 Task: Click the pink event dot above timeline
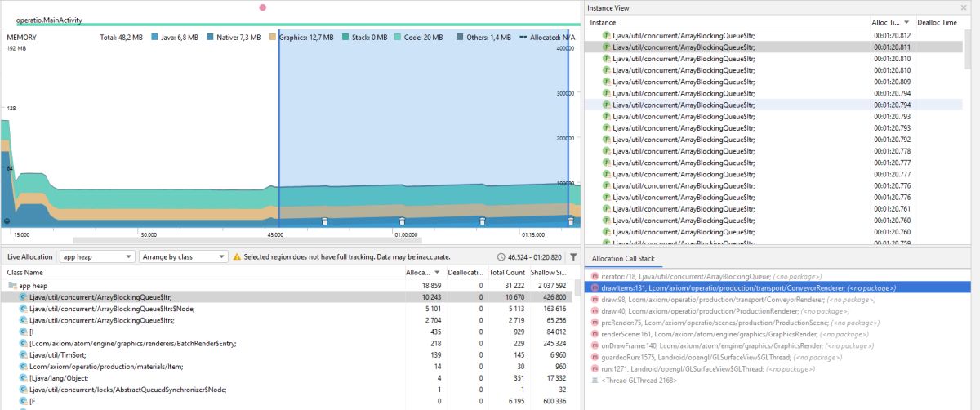click(262, 7)
